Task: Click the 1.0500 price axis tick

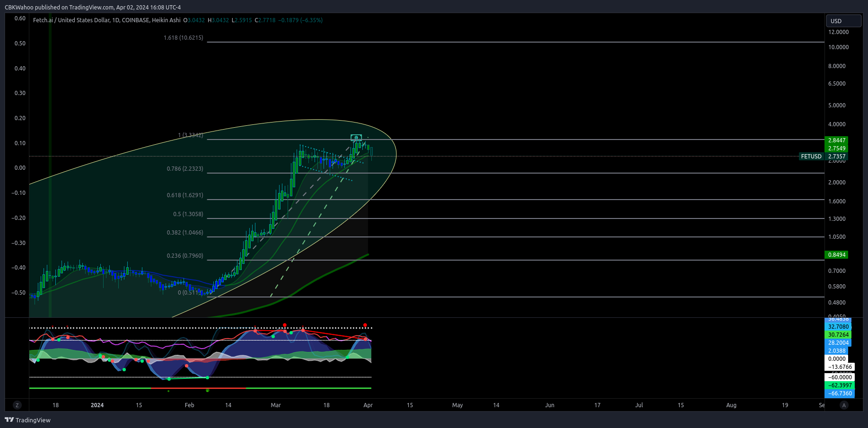Action: pos(837,237)
